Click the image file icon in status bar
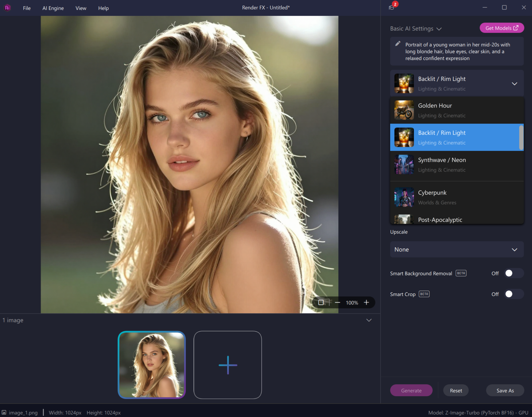The image size is (532, 417). coord(4,412)
